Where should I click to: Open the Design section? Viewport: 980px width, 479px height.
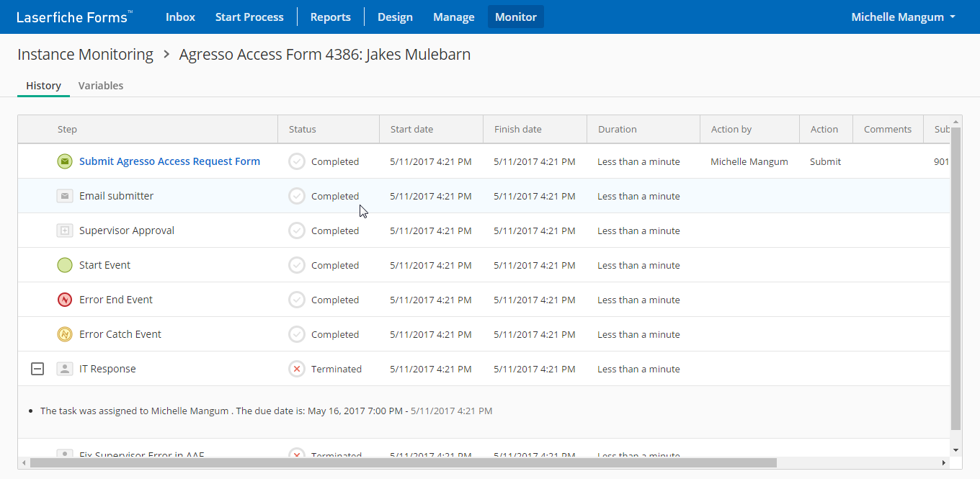click(x=395, y=17)
